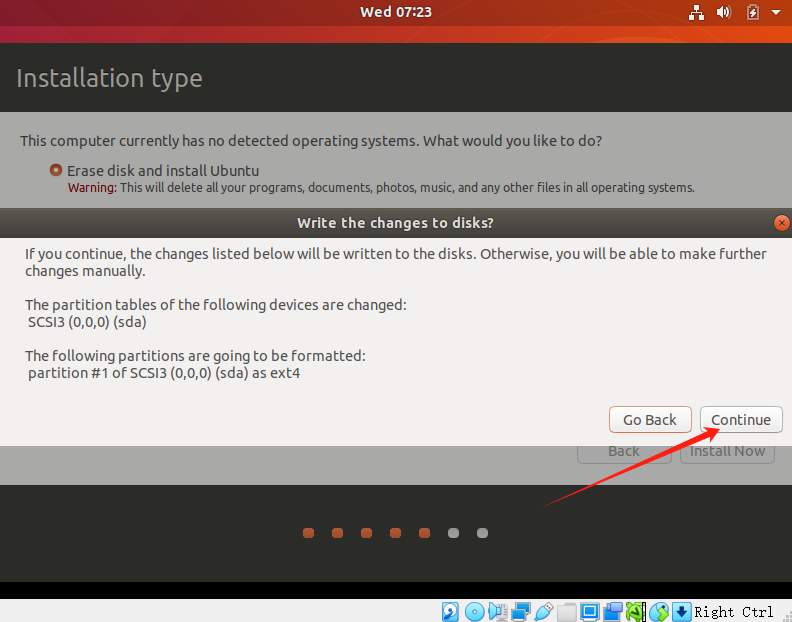
Task: Click the VirtualBox network adapters icon
Action: [521, 612]
